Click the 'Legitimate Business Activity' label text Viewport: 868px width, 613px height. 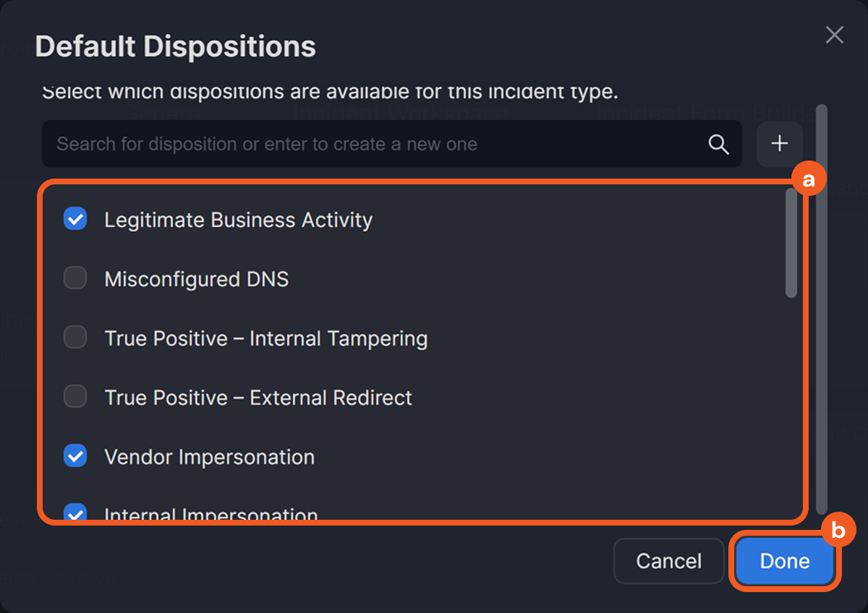[238, 220]
